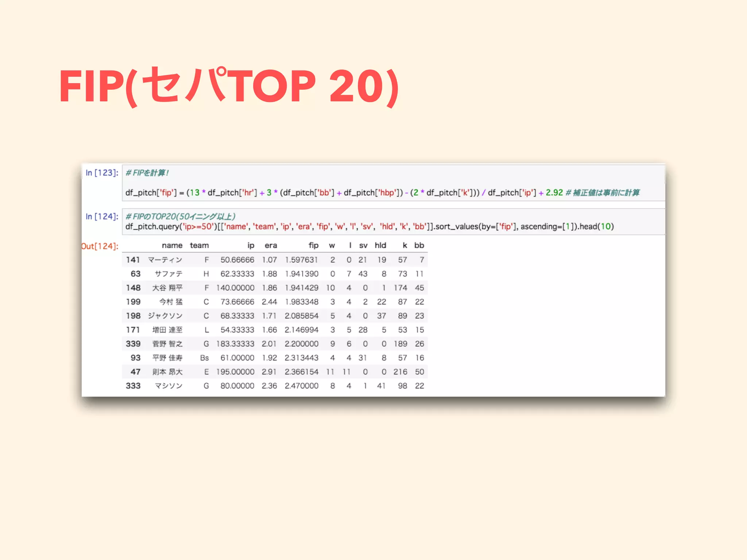The image size is (747, 560).
Task: Click the 'name' column header
Action: 172,245
